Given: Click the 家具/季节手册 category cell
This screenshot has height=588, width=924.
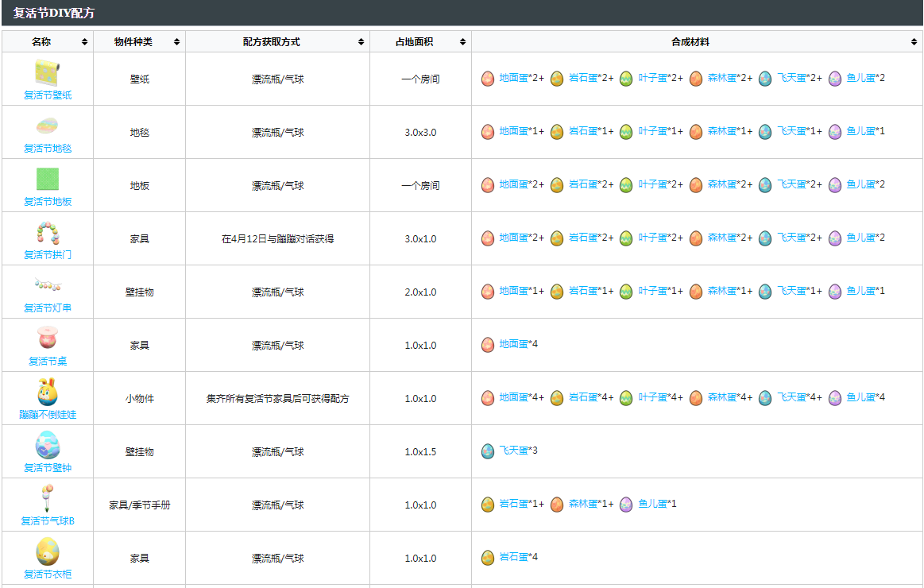Looking at the screenshot, I should 140,505.
